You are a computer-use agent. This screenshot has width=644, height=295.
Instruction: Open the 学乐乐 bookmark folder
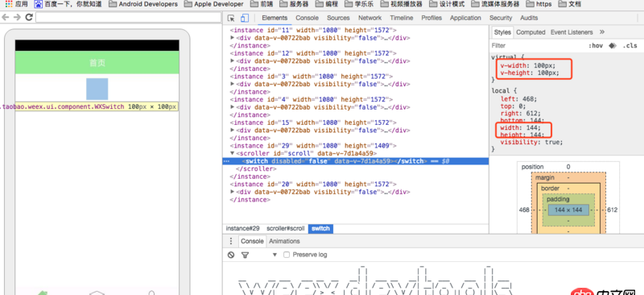pos(359,4)
